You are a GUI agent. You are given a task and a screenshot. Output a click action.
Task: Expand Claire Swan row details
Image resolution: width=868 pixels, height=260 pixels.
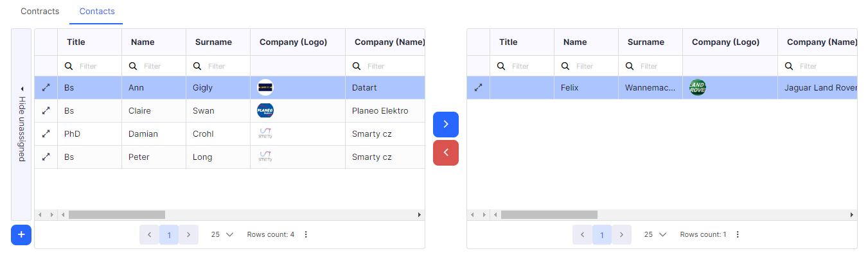[46, 111]
